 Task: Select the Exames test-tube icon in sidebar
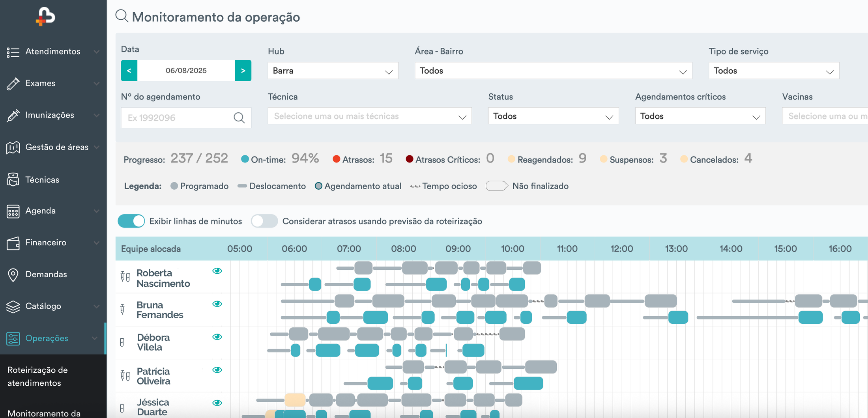[13, 83]
